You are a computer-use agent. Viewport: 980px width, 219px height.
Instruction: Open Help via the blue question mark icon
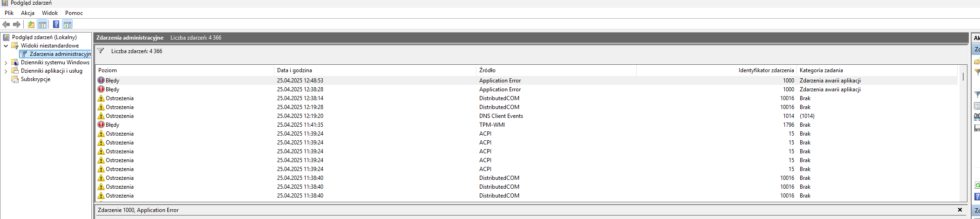tap(56, 24)
